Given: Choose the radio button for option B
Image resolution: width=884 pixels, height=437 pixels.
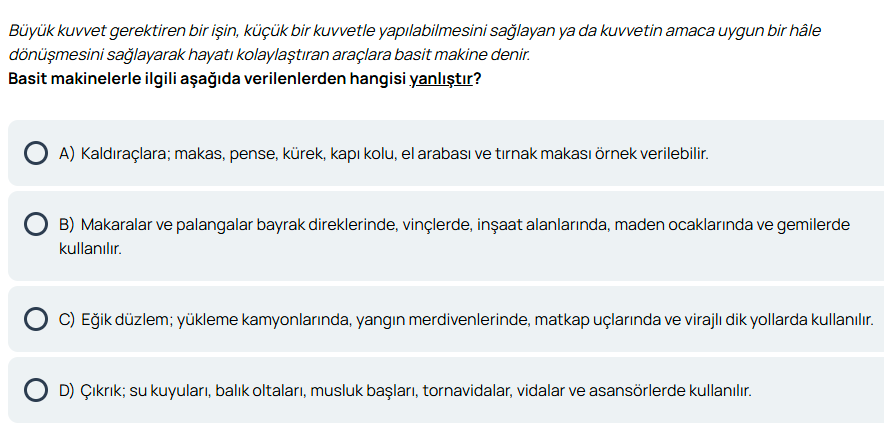Looking at the screenshot, I should 35,224.
